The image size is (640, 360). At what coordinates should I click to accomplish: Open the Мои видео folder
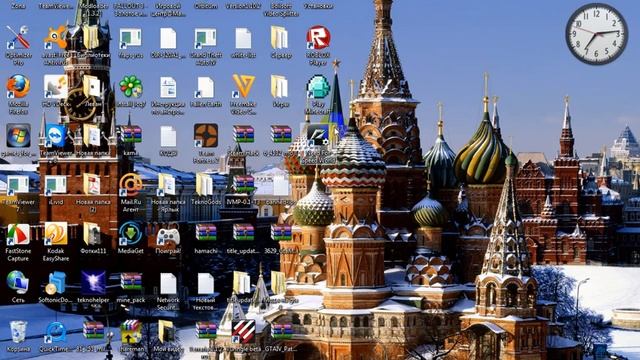click(167, 331)
